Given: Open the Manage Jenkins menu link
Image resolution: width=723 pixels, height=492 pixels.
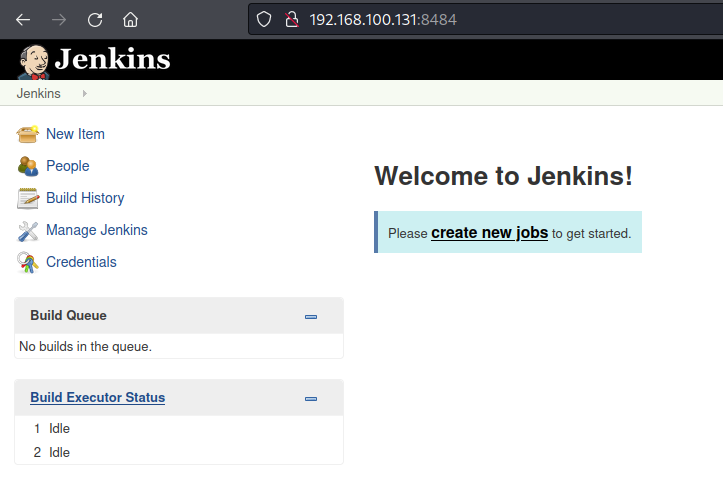Looking at the screenshot, I should tap(96, 230).
